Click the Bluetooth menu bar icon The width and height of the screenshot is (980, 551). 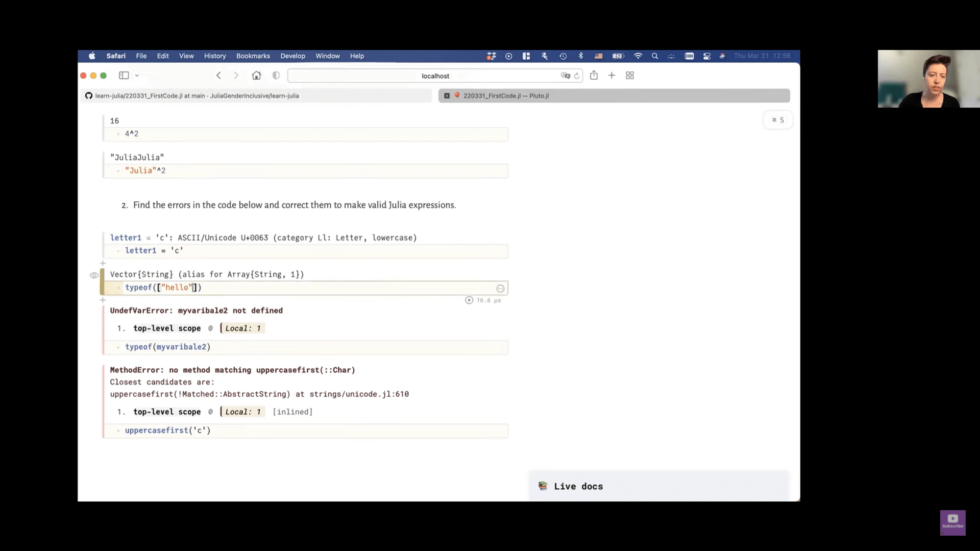coord(581,56)
